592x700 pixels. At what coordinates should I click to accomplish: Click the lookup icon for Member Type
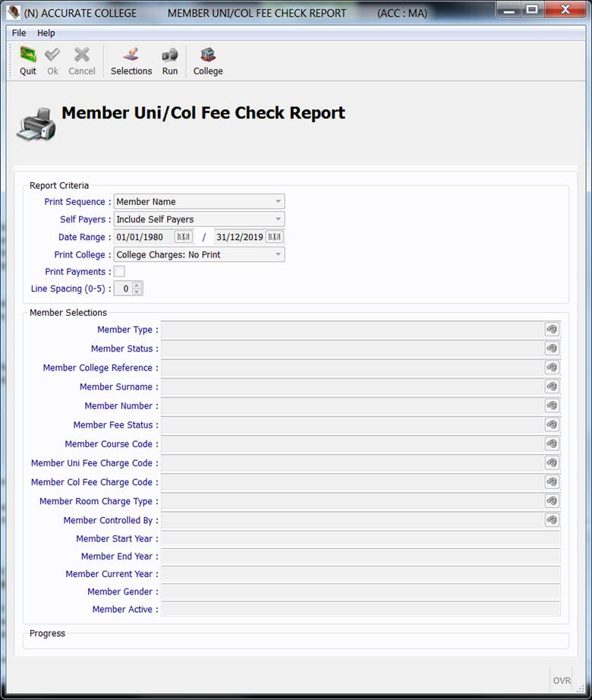(552, 330)
